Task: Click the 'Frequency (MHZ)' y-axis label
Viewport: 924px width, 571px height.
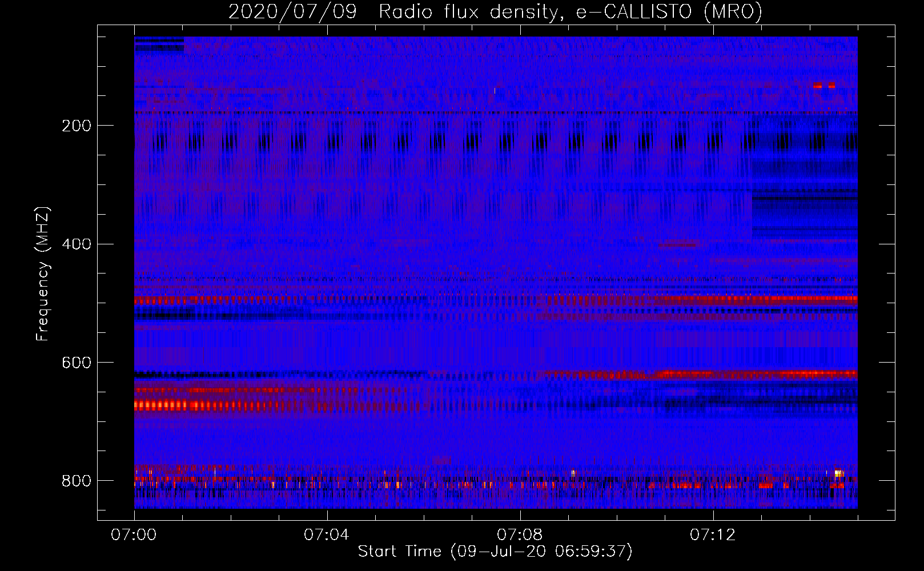Action: (43, 274)
